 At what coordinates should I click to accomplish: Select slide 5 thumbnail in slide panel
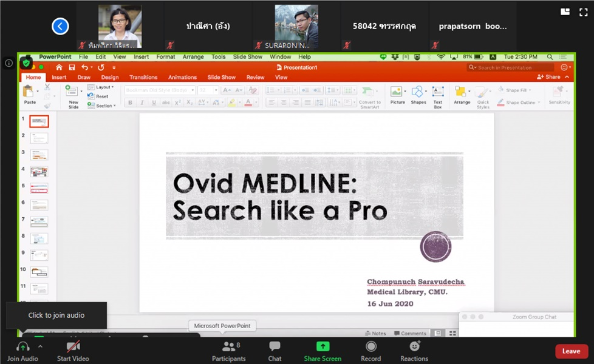[x=39, y=189]
